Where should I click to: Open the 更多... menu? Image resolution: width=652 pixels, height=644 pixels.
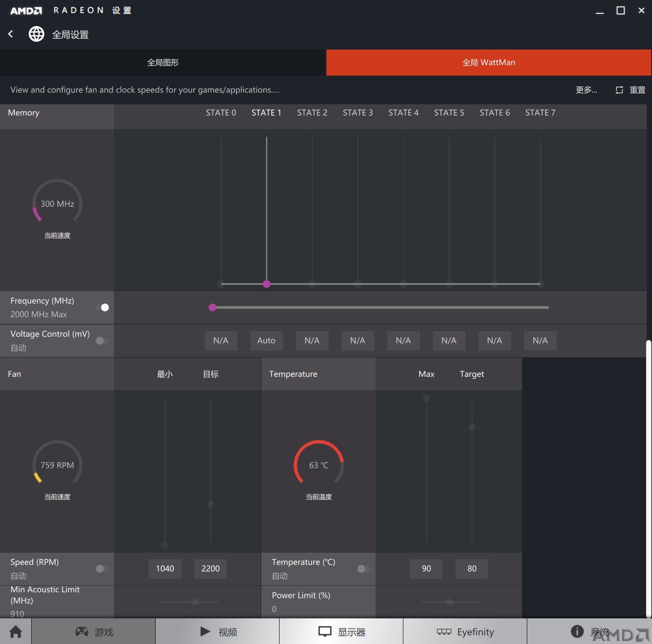586,90
